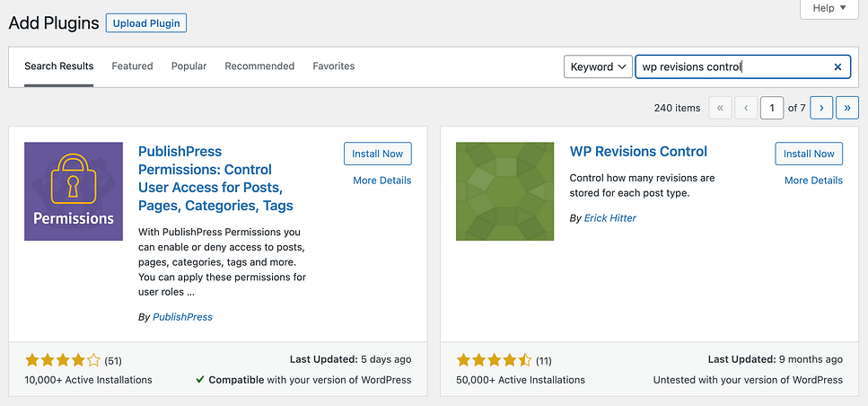Click star rating of WP Revisions Control
Viewport: 868px width, 406px height.
coord(494,361)
